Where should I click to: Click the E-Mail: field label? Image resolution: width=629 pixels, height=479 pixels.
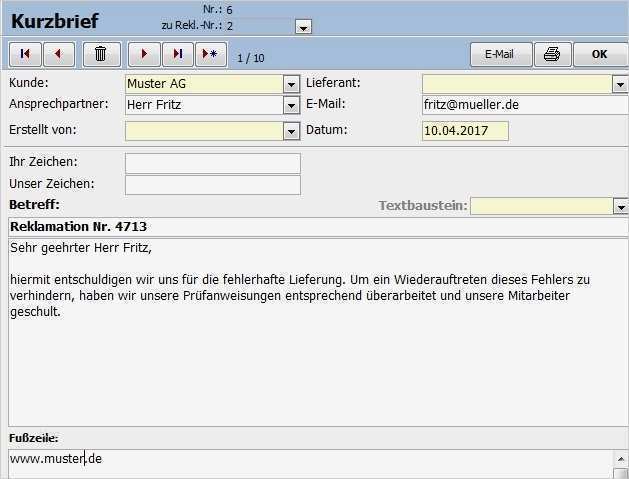click(x=326, y=104)
